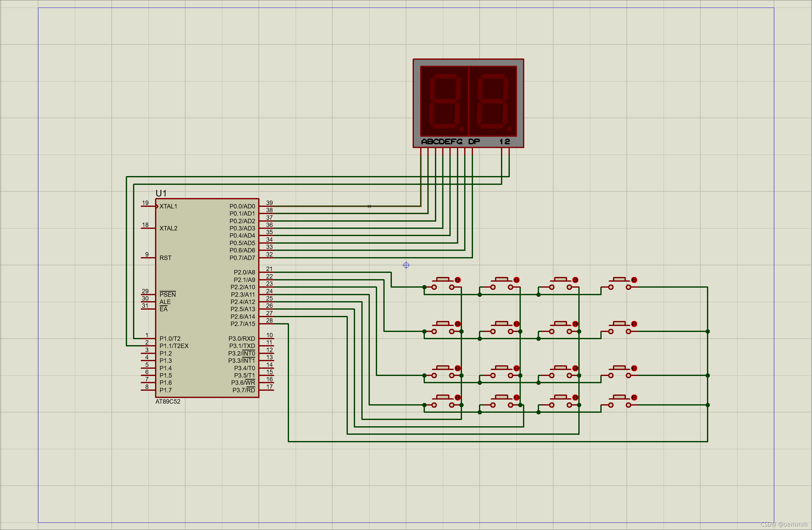This screenshot has width=812, height=530.
Task: Toggle red latch dot of bottom-right keypad button
Action: click(x=634, y=398)
